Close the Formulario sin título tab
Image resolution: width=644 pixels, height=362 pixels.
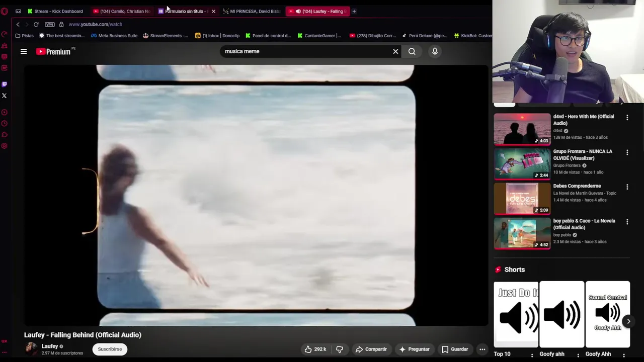pos(213,11)
